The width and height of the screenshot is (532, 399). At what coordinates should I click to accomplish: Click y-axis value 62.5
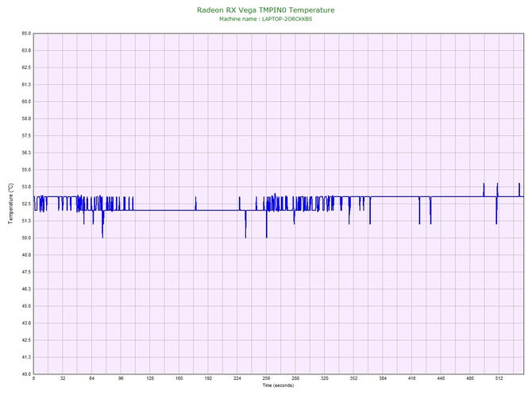[26, 68]
